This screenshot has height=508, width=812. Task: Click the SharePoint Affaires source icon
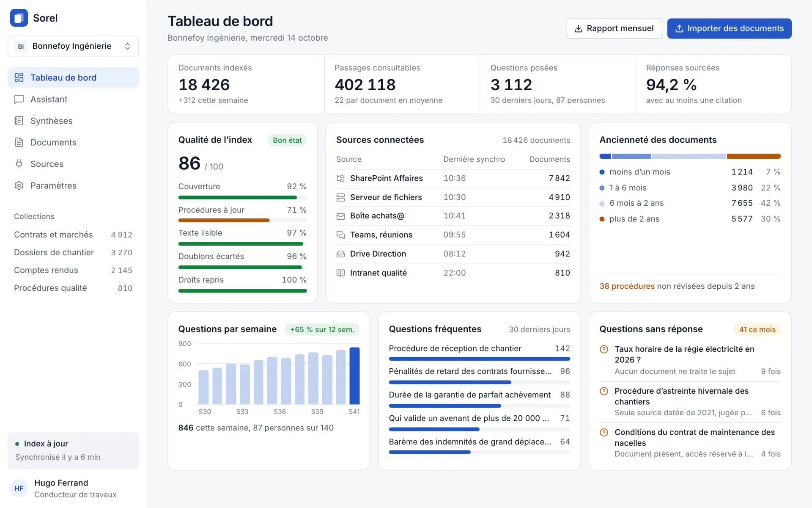[340, 178]
